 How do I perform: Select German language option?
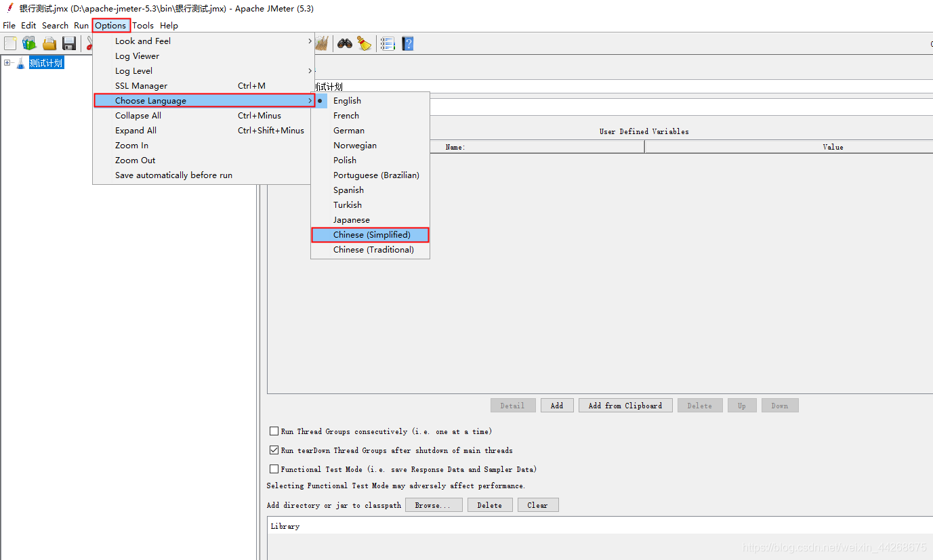coord(370,131)
